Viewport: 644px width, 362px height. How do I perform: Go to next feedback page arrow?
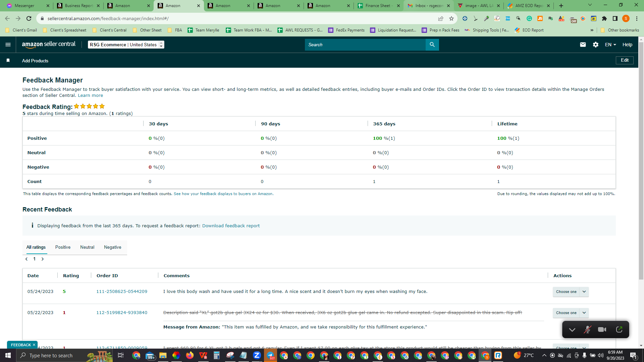pyautogui.click(x=43, y=259)
